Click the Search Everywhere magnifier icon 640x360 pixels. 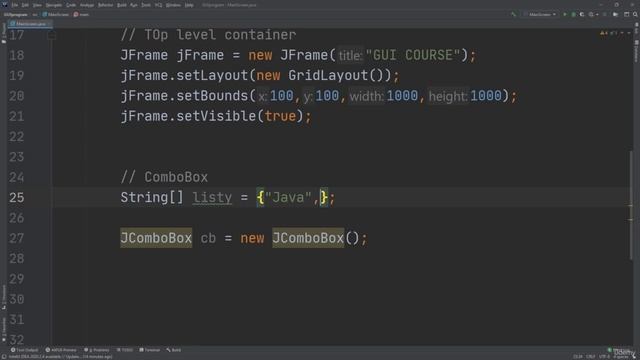[635, 14]
